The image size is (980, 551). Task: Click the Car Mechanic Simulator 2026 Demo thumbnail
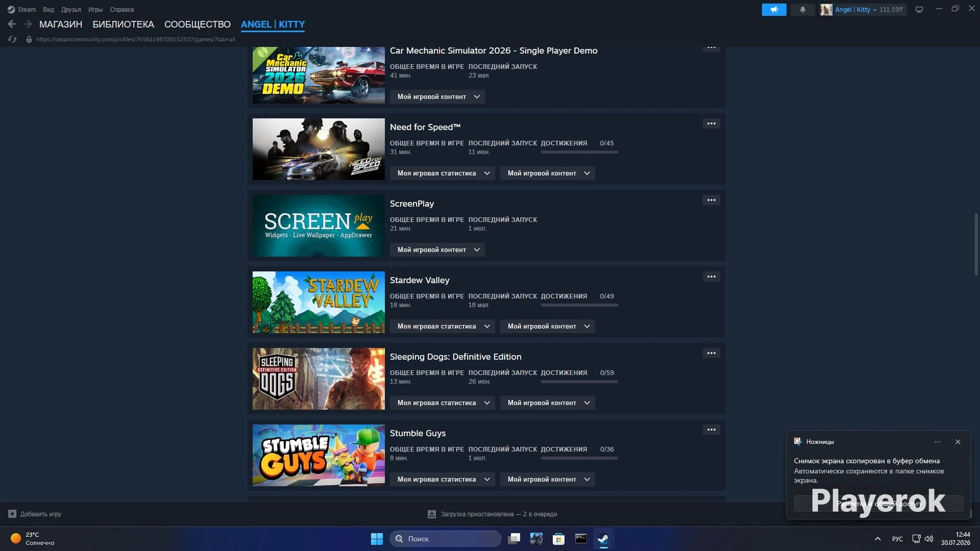tap(319, 75)
